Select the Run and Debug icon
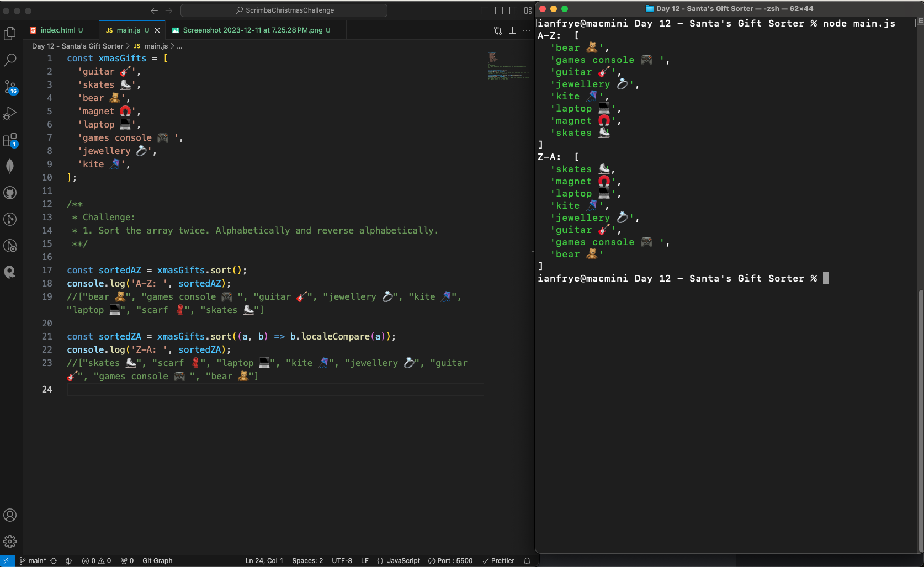 [10, 113]
